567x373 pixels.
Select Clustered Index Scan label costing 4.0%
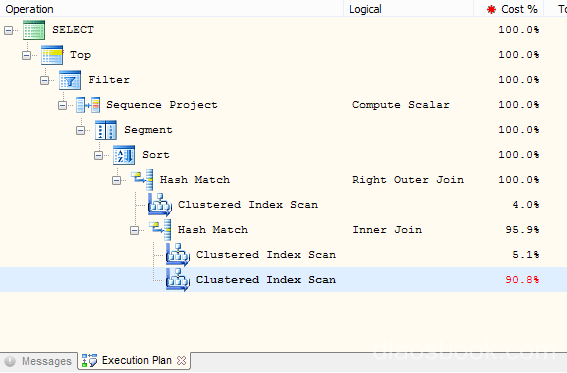coord(248,205)
